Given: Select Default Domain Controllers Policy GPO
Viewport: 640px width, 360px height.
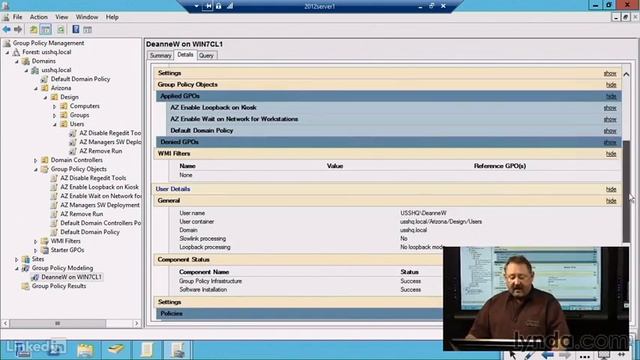Looking at the screenshot, I should tap(100, 223).
